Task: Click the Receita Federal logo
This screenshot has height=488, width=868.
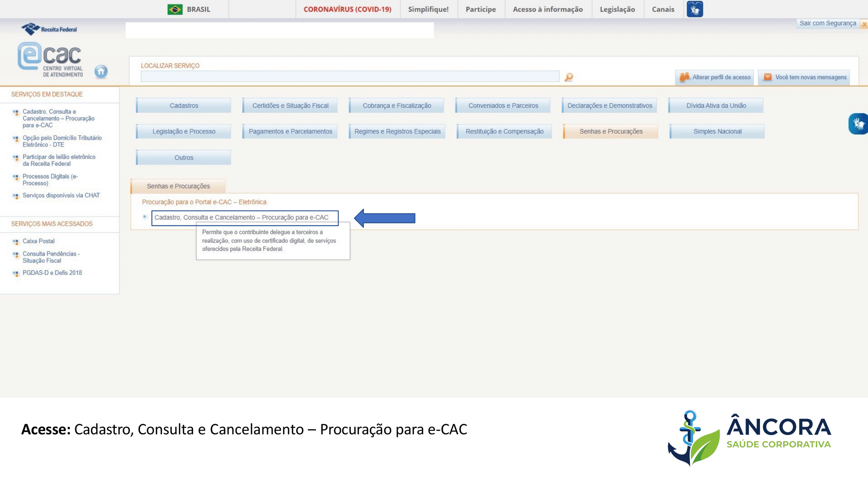Action: tap(49, 29)
